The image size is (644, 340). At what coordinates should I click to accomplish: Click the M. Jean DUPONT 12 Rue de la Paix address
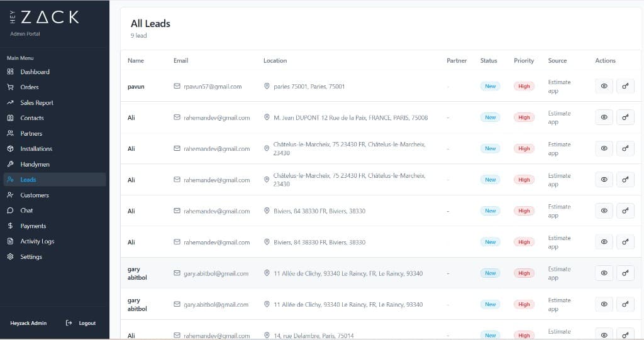point(351,118)
